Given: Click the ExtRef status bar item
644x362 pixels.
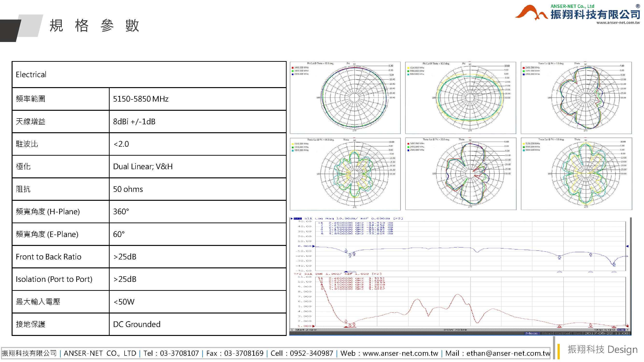Looking at the screenshot, I should pos(563,333).
